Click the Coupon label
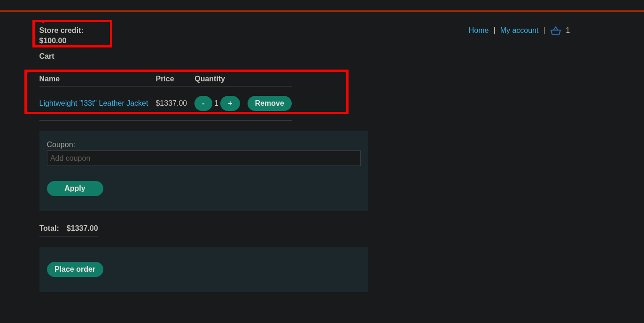 tap(61, 145)
